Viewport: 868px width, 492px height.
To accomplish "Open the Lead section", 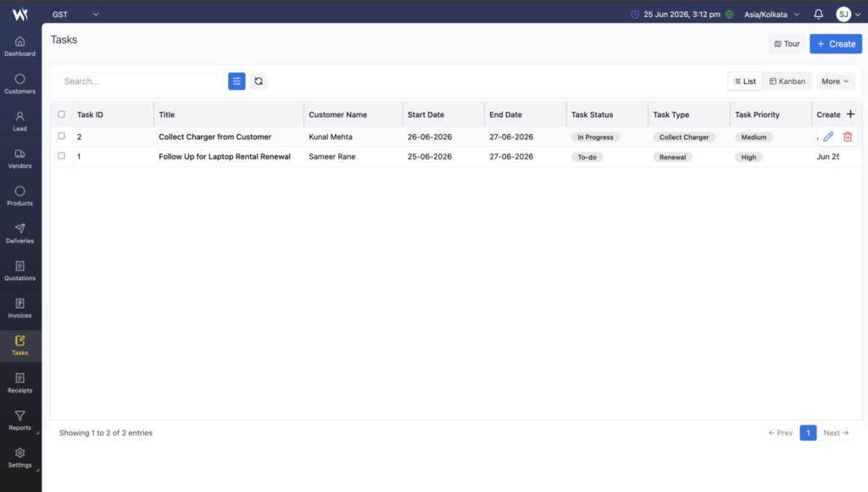I will pyautogui.click(x=20, y=121).
